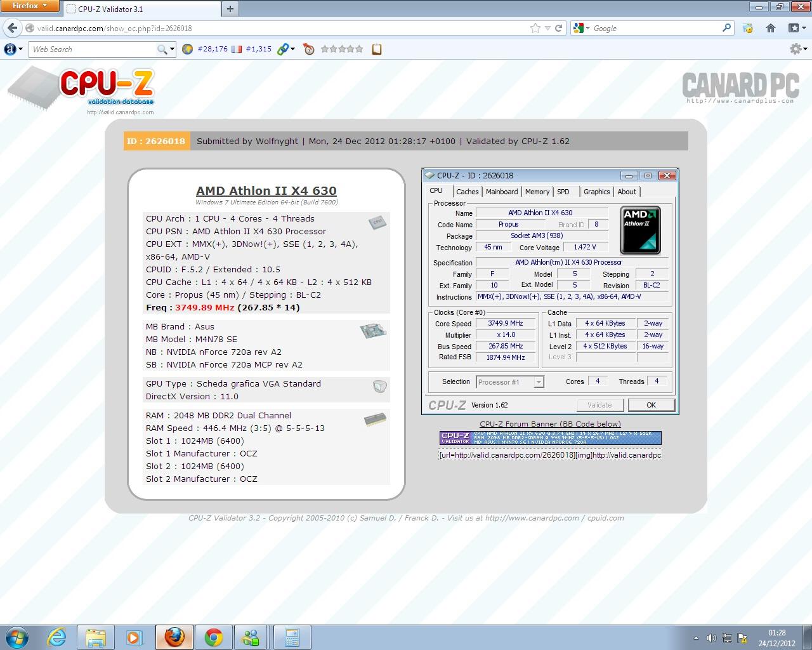Click the CPU chip icon beside CPU Arch
The height and width of the screenshot is (650, 812).
click(377, 222)
